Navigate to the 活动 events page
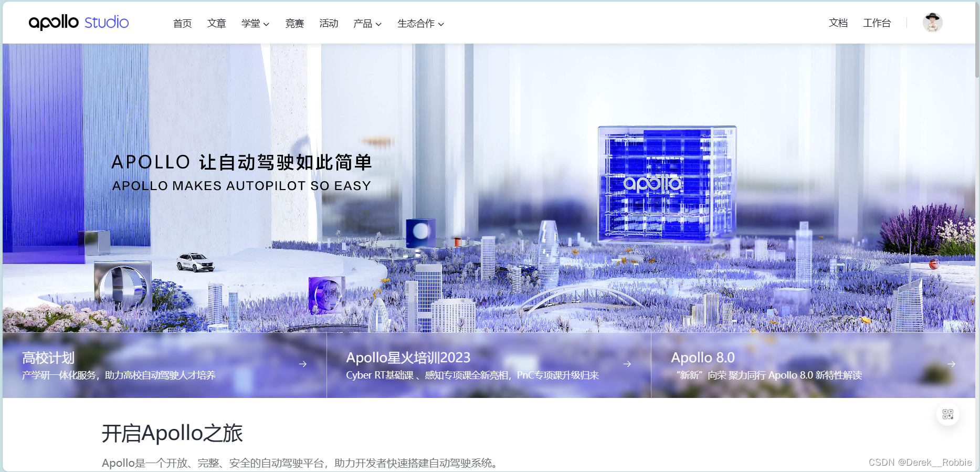 tap(329, 24)
